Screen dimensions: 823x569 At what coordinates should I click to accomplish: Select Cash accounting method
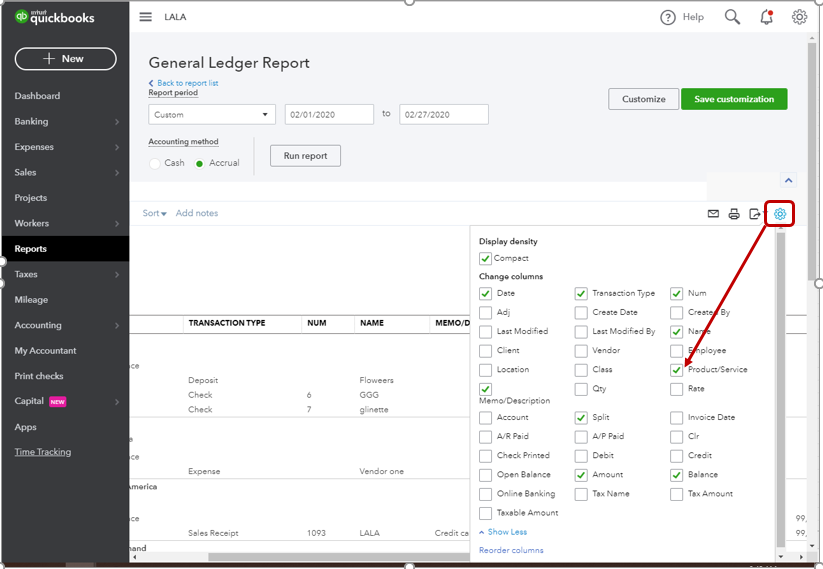pos(154,163)
